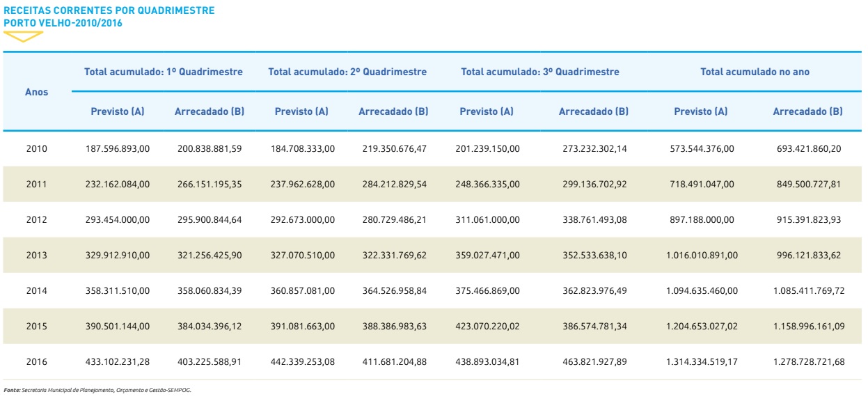The width and height of the screenshot is (868, 399).
Task: Select 'Arrecadado (B)' under Total acumulado no ano
Action: tap(807, 111)
